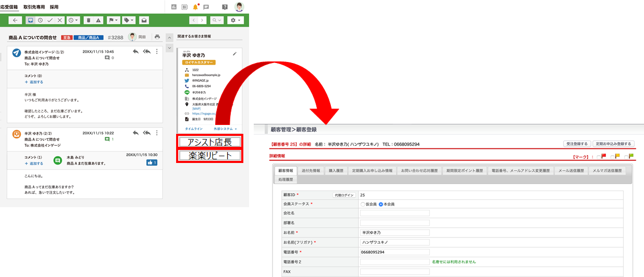Viewport: 644px width, 277px height.
Task: Open the tag label dropdown
Action: [x=129, y=20]
